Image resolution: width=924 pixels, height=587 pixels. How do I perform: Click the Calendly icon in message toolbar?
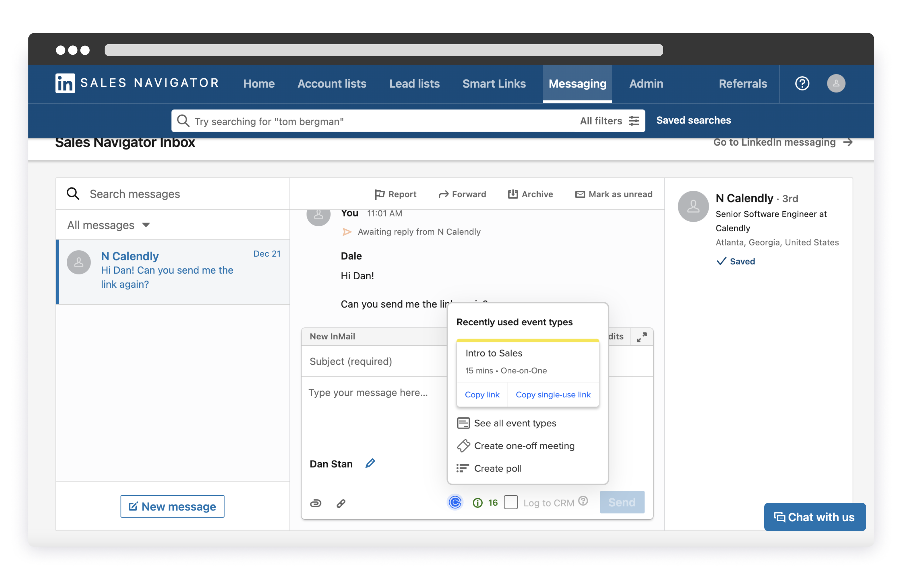(455, 502)
